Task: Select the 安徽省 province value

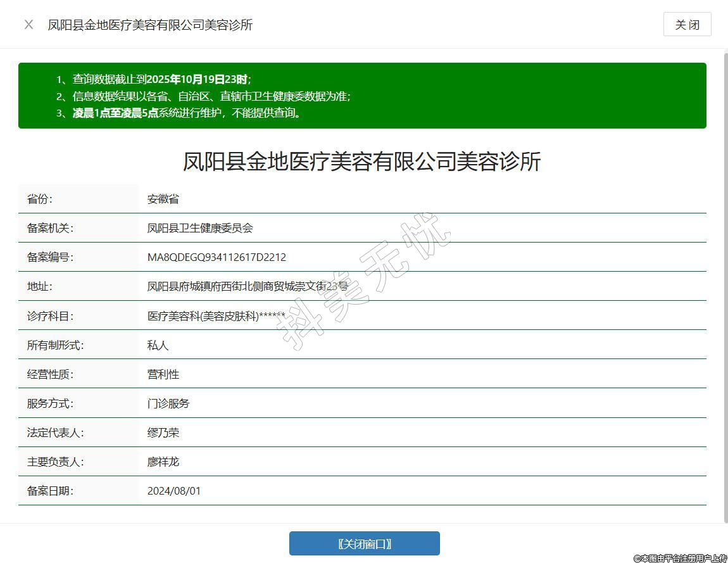Action: tap(163, 199)
